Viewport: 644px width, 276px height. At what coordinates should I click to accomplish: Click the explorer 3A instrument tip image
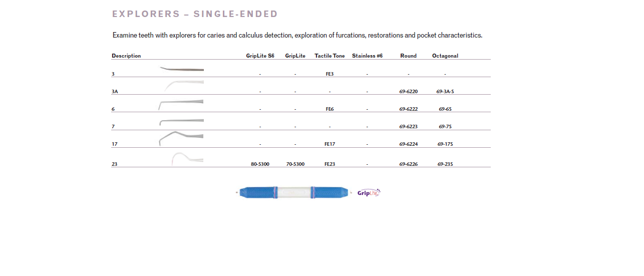click(x=183, y=85)
